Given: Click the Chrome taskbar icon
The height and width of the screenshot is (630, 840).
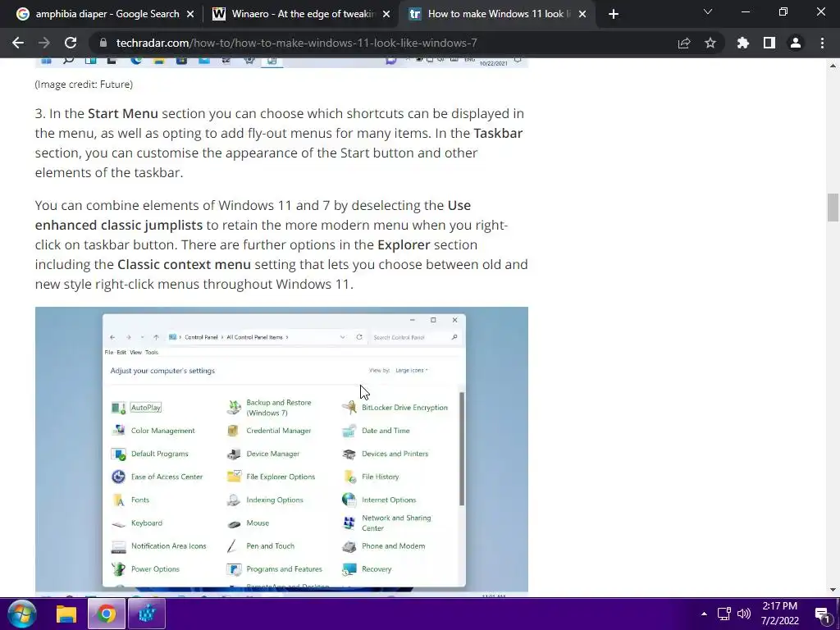Looking at the screenshot, I should (106, 614).
